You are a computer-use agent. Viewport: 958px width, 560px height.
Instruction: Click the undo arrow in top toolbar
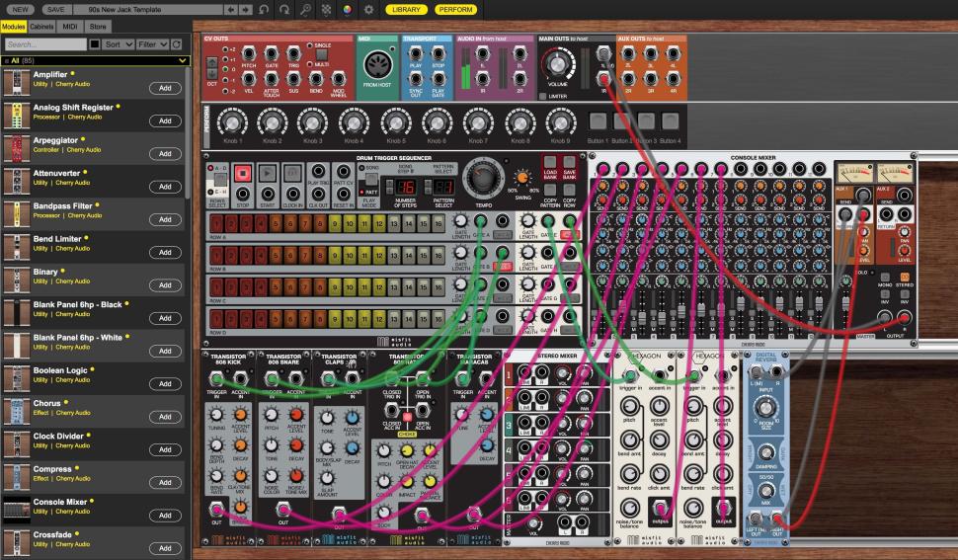[x=264, y=10]
